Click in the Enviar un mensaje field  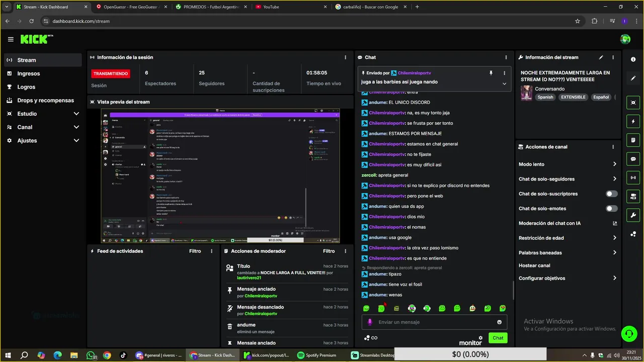coord(434,322)
